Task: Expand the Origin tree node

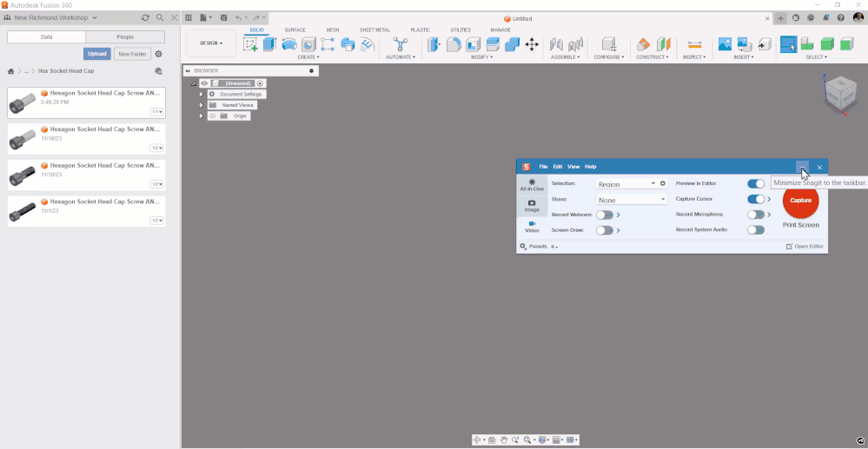Action: coord(202,116)
